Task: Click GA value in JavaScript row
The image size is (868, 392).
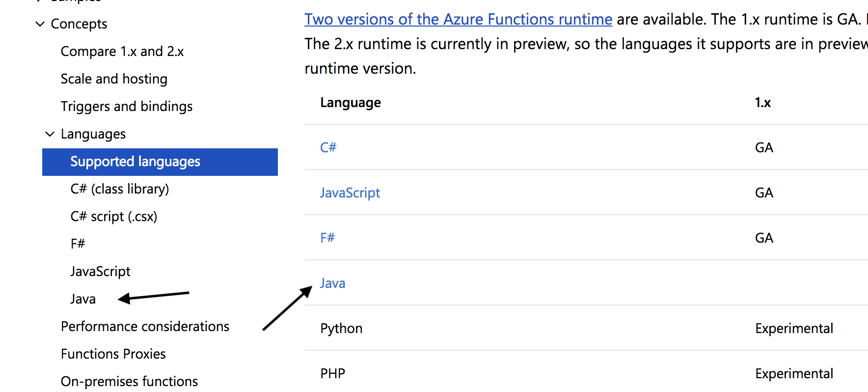Action: (x=764, y=193)
